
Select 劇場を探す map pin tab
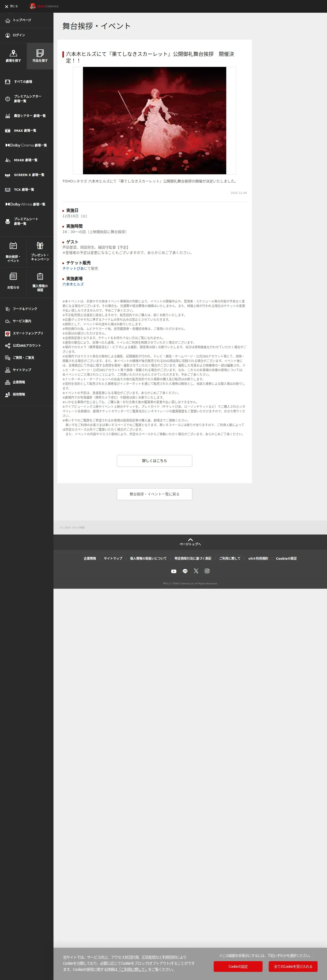coord(13,56)
